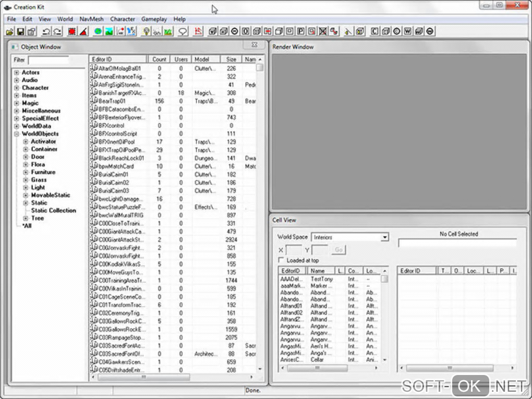Click the Object Window Filter text field
Screen dimensions: 532x399
tap(48, 60)
